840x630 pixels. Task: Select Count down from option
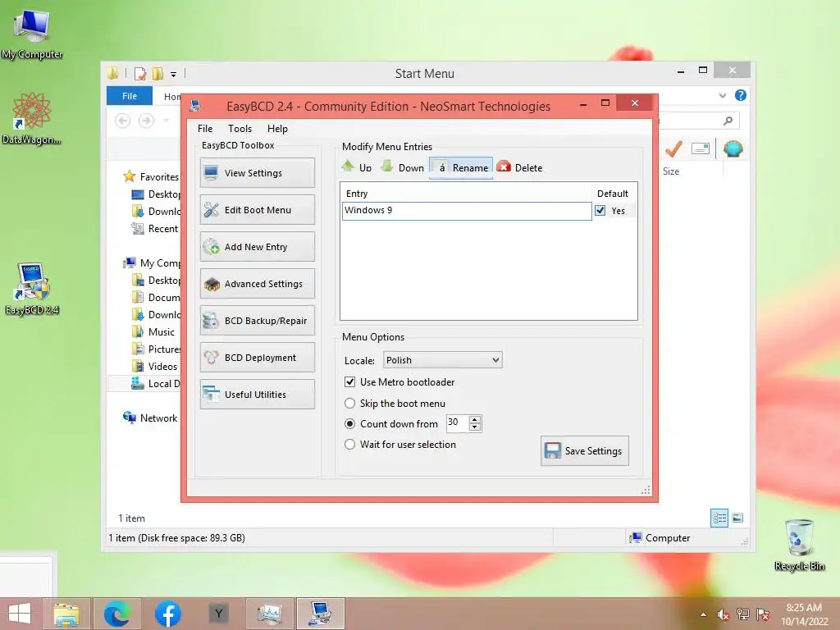pos(349,424)
